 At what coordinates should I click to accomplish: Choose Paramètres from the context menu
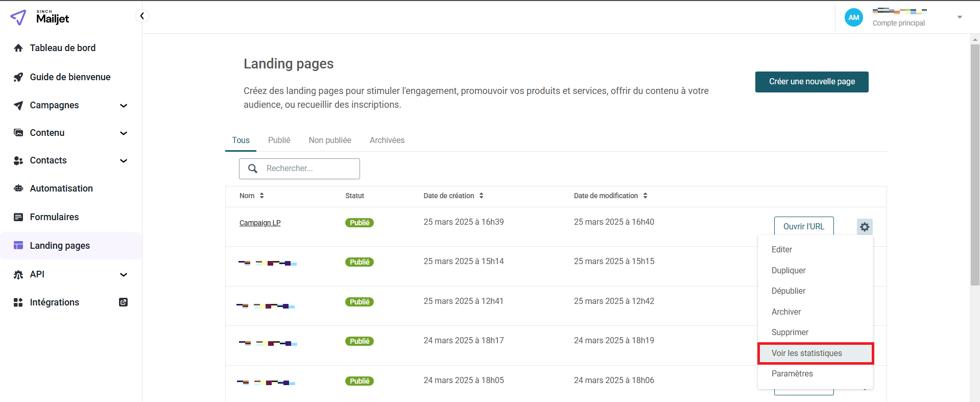pyautogui.click(x=816, y=374)
